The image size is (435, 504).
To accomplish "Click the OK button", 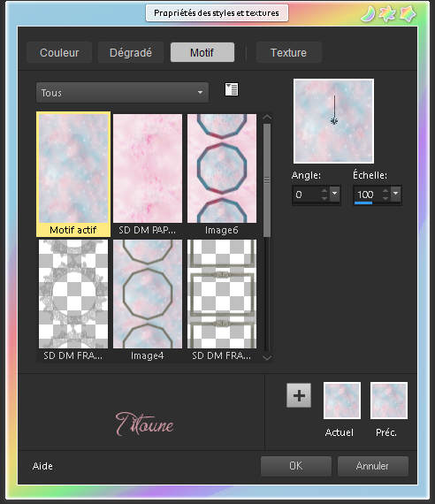I will [296, 466].
